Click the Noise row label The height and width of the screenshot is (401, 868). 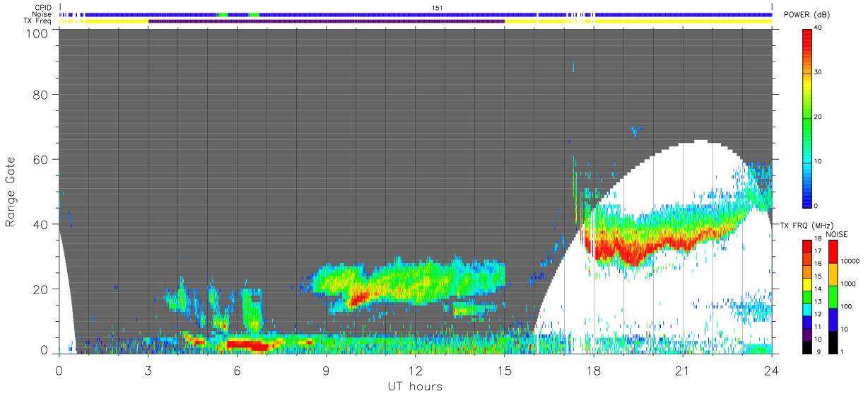(x=42, y=14)
